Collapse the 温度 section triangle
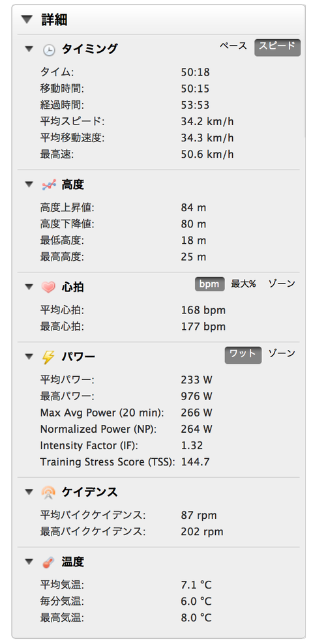The image size is (313, 644). tap(28, 561)
